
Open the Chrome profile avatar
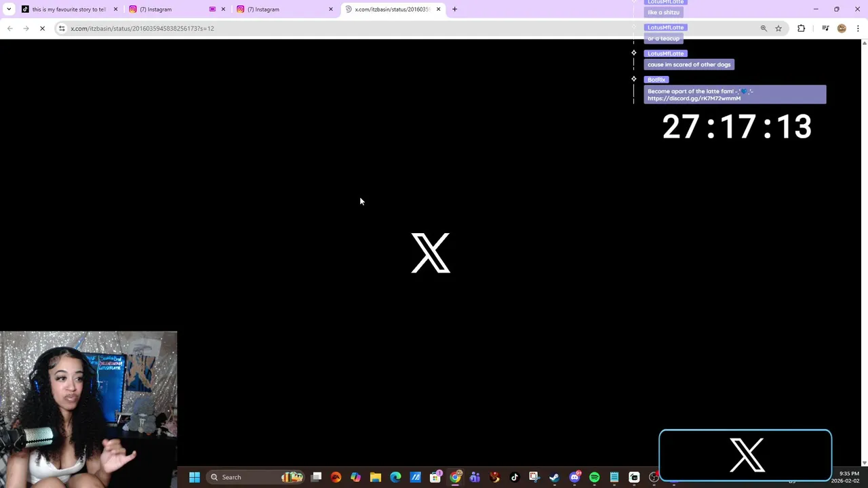842,28
